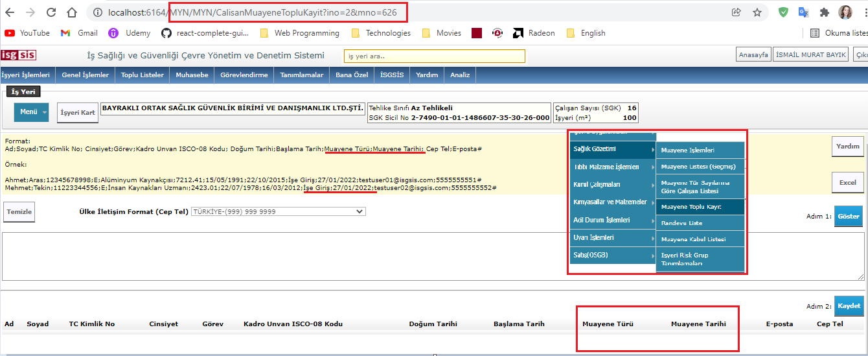Screen dimensions: 868x356
Task: Click the isgsis logo
Action: 18,55
